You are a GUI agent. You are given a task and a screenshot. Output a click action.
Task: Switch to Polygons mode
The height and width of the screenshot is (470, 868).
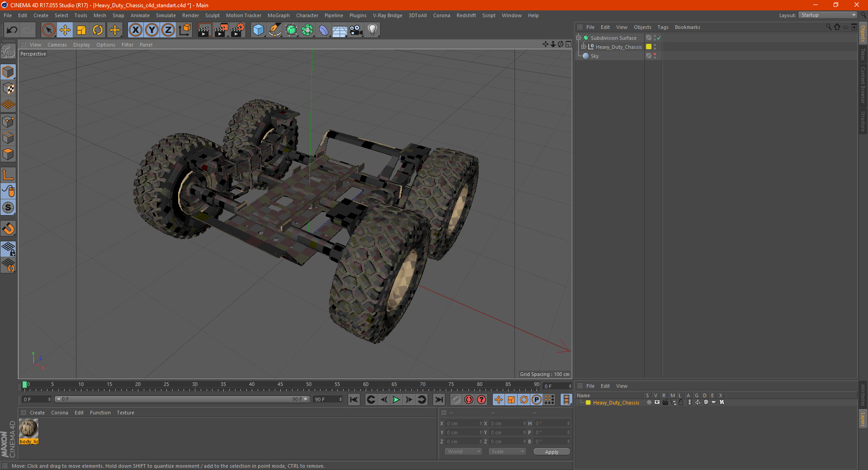(x=8, y=154)
